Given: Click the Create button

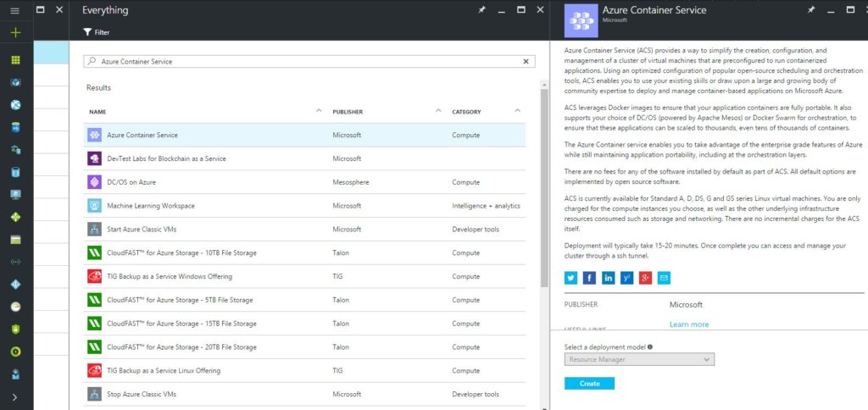Looking at the screenshot, I should point(590,384).
